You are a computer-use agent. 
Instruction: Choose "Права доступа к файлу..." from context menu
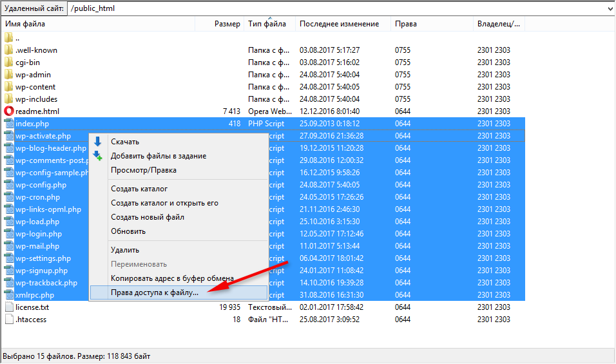(x=155, y=292)
